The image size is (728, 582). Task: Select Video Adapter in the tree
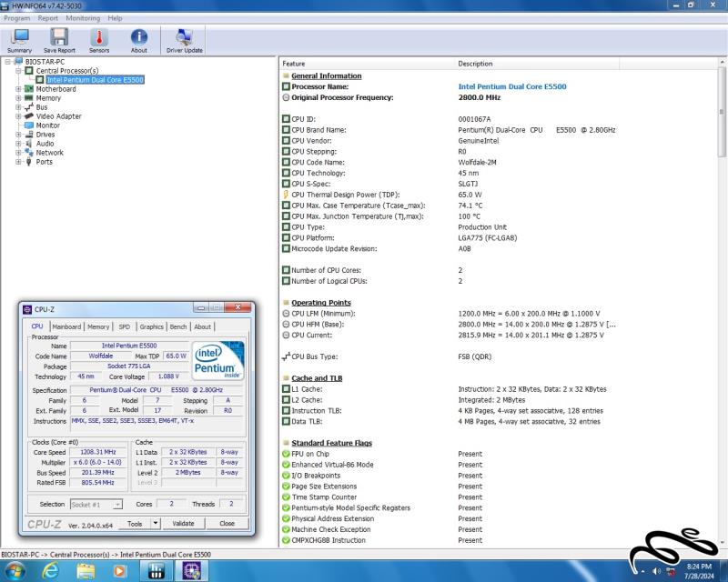pyautogui.click(x=58, y=116)
